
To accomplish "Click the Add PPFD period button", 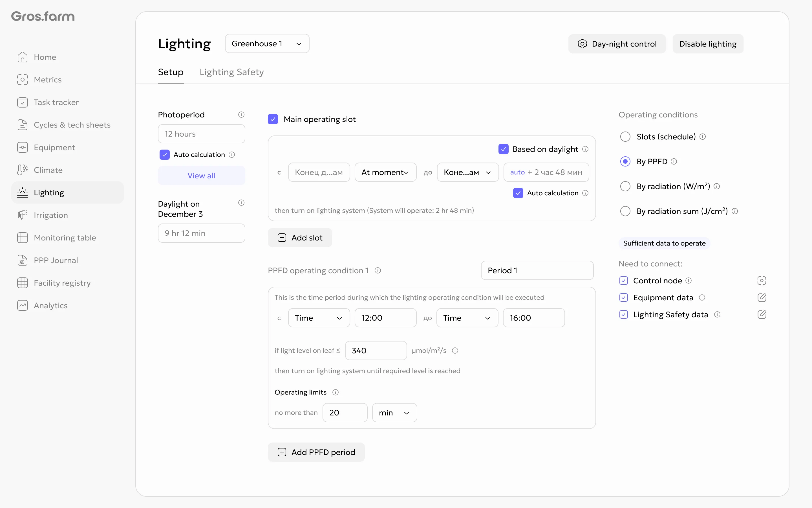I will 316,452.
